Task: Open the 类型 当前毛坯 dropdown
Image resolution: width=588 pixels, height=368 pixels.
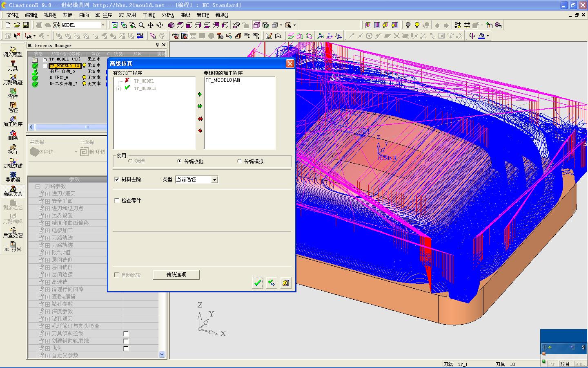Action: (x=214, y=180)
